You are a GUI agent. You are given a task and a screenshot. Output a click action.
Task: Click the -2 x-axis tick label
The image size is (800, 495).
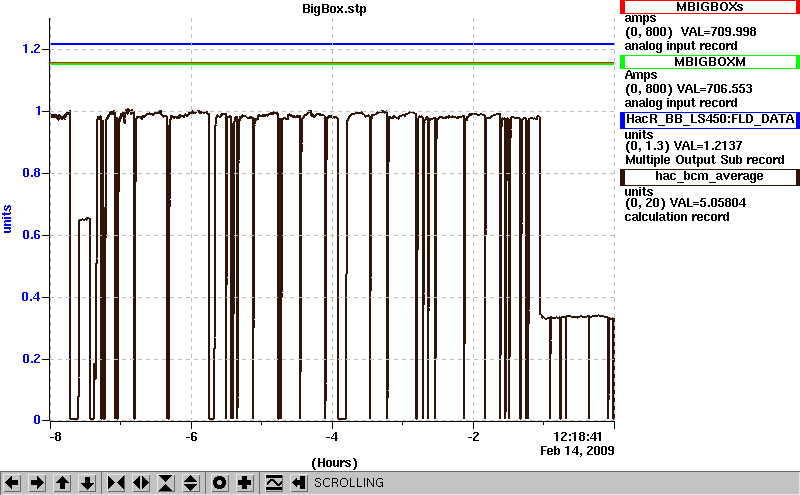point(473,437)
